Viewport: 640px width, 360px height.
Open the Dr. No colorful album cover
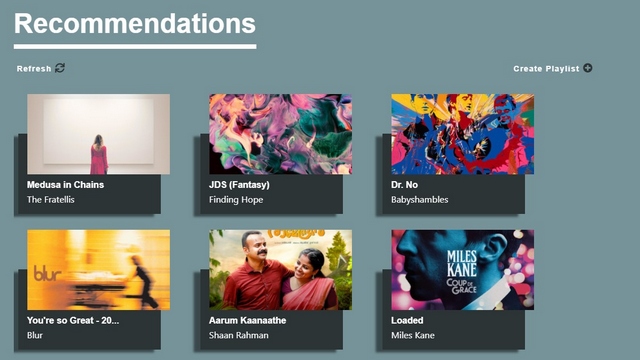tap(462, 134)
